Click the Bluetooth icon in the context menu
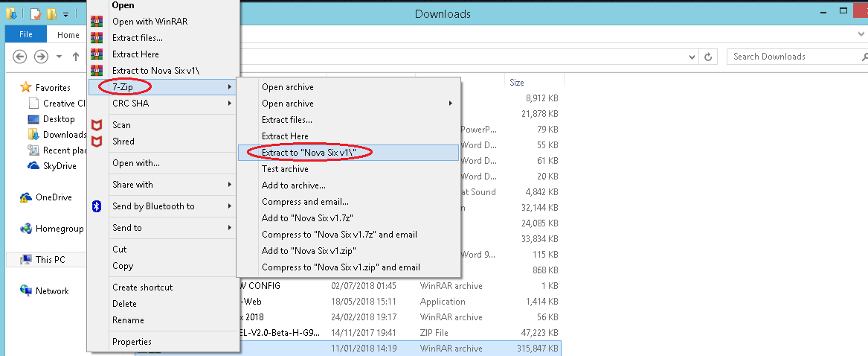The width and height of the screenshot is (868, 356). click(95, 206)
